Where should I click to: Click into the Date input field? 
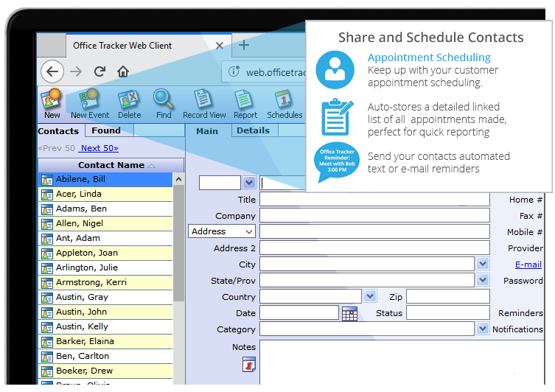point(299,312)
